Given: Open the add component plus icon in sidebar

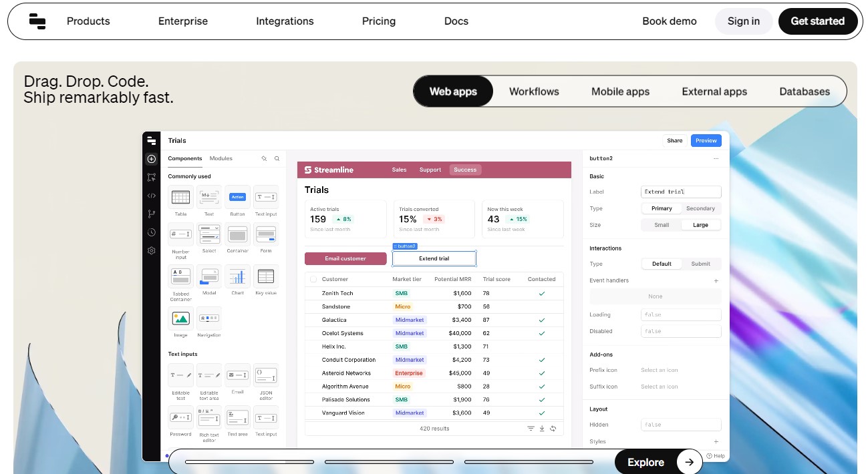Looking at the screenshot, I should click(152, 159).
